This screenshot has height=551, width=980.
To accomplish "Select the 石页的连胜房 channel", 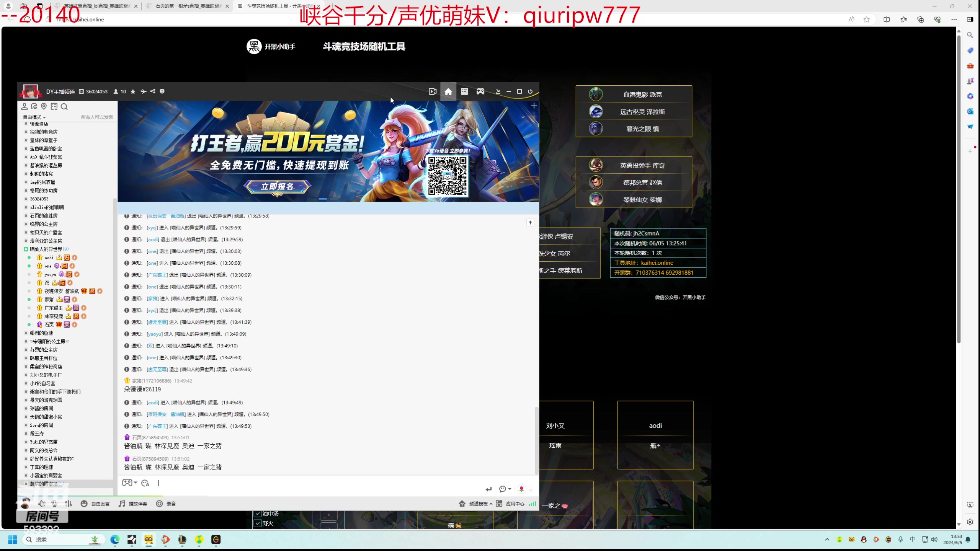I will (44, 216).
